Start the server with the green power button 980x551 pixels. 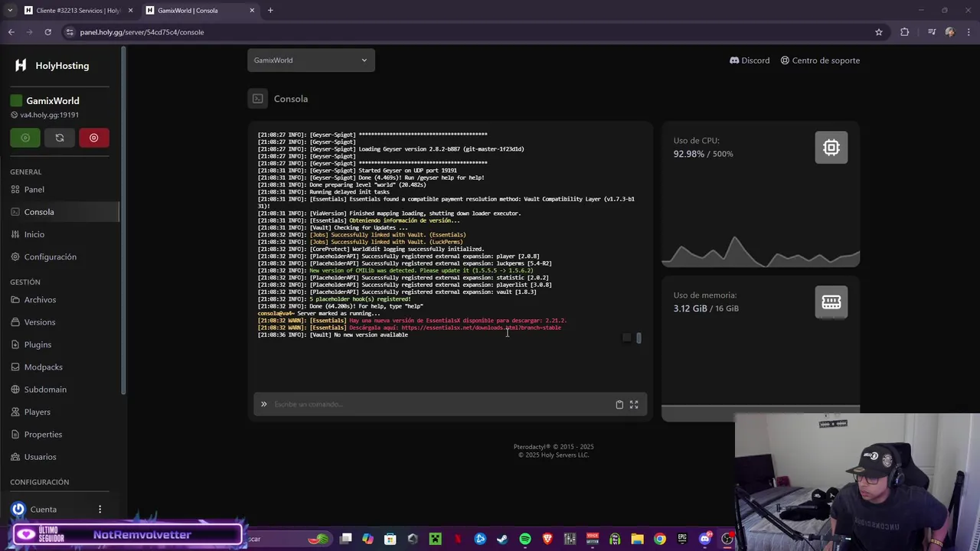25,138
